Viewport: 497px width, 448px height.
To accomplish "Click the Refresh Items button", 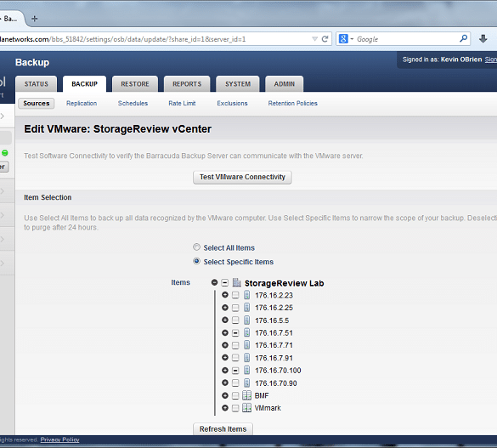I will [x=223, y=429].
